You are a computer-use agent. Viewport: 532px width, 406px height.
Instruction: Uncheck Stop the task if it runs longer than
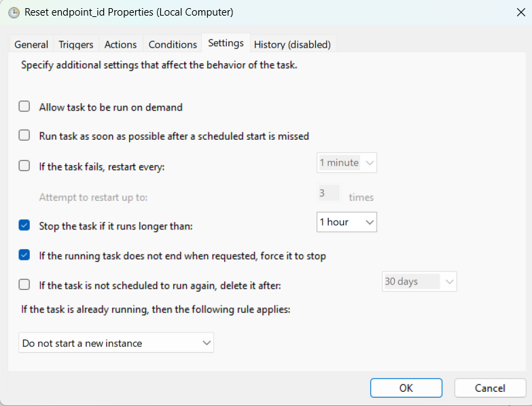24,225
